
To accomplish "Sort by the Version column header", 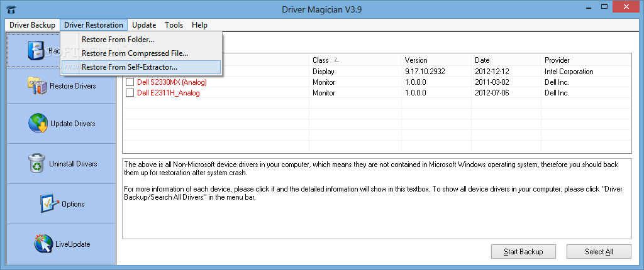I will click(x=436, y=60).
